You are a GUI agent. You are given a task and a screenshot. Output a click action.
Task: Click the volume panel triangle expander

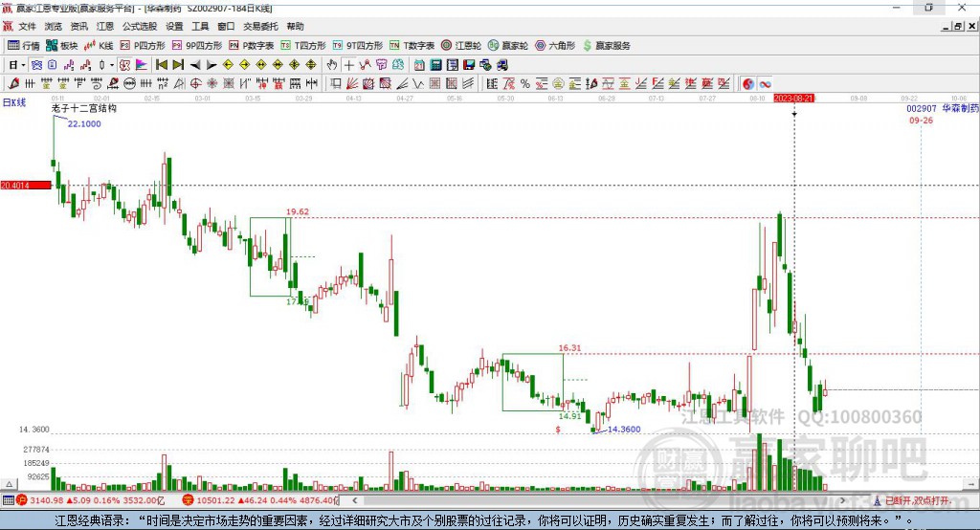pyautogui.click(x=9, y=484)
